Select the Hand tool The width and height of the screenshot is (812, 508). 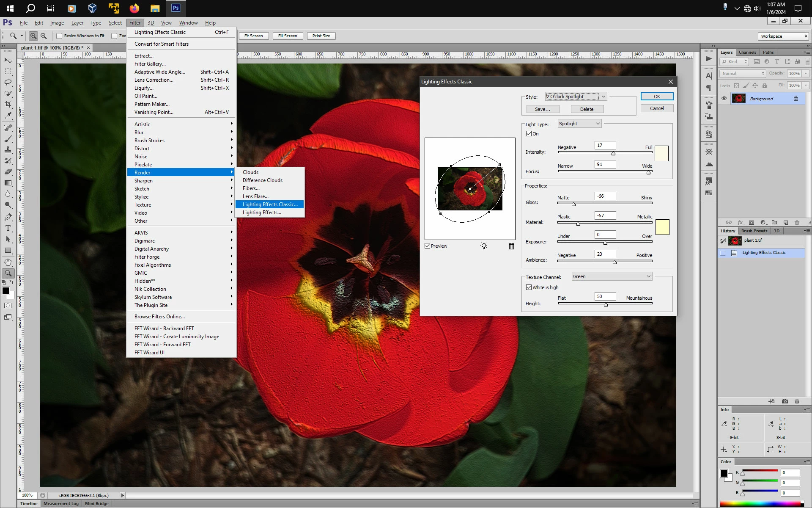[x=8, y=262]
